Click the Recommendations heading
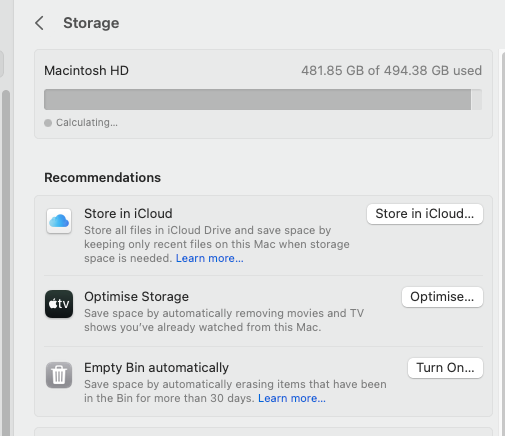Image resolution: width=505 pixels, height=436 pixels. (102, 178)
